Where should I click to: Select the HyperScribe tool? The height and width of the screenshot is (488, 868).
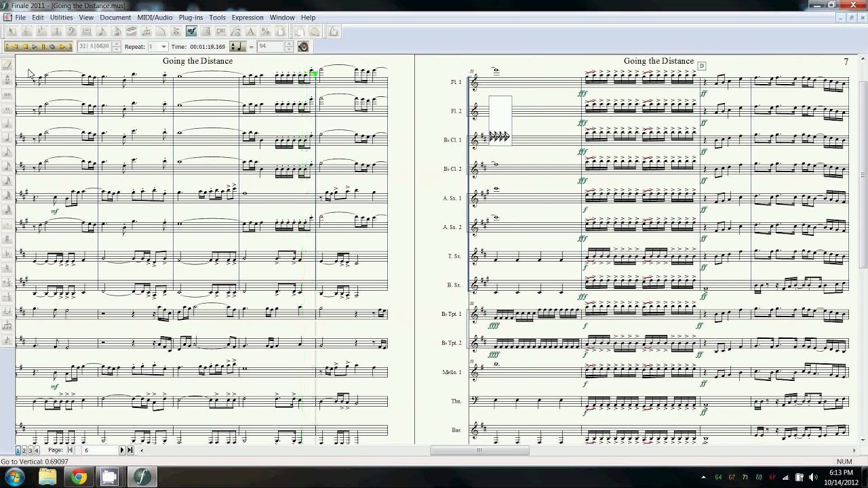click(x=132, y=31)
